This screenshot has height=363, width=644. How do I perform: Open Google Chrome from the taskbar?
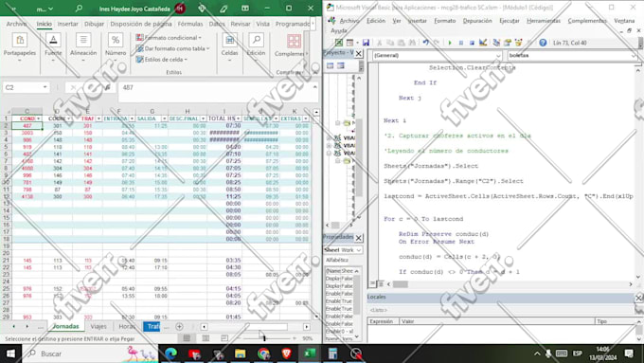click(263, 354)
